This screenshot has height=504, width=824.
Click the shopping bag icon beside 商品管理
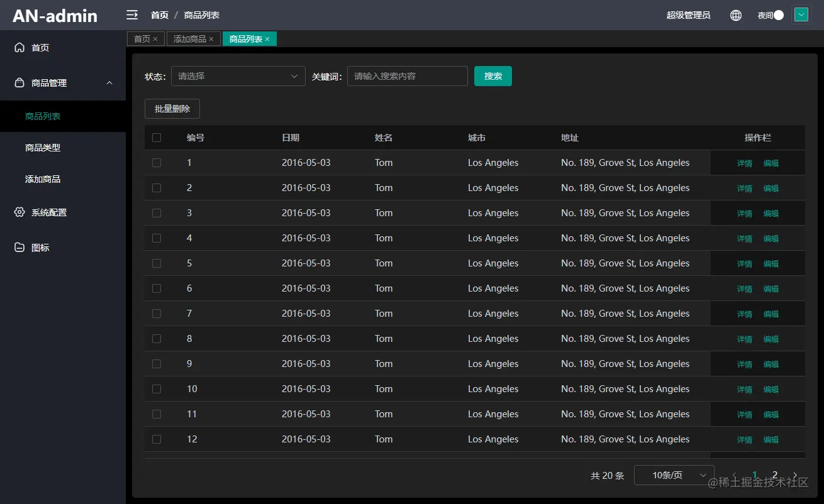19,83
